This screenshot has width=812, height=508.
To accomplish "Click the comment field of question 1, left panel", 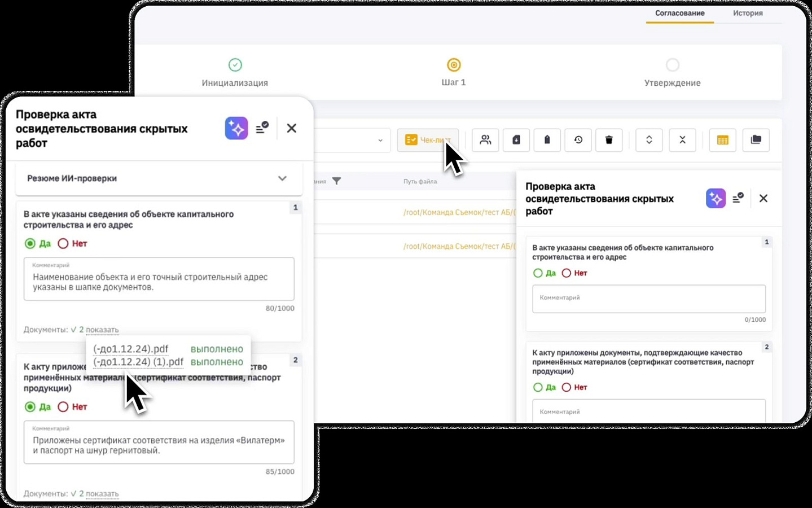I will click(x=159, y=279).
